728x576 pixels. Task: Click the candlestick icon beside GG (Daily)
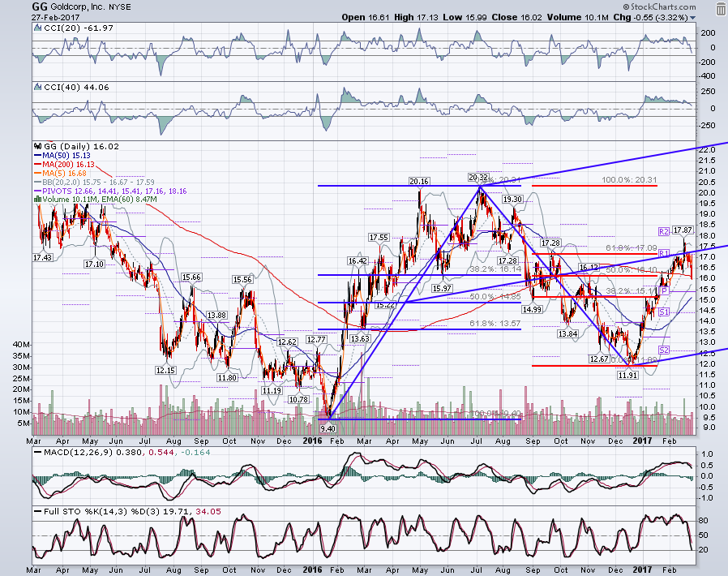click(x=37, y=146)
